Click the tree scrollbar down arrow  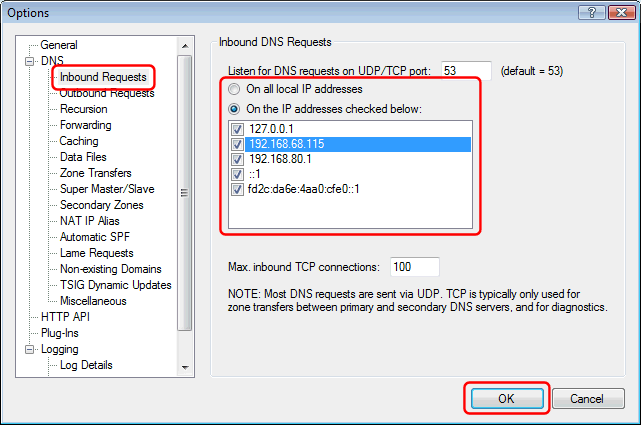point(183,368)
